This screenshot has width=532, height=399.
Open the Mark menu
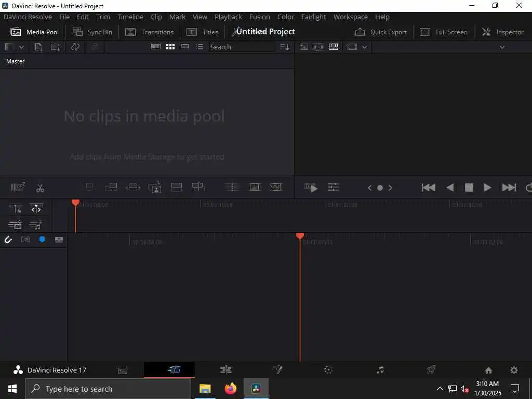coord(178,17)
